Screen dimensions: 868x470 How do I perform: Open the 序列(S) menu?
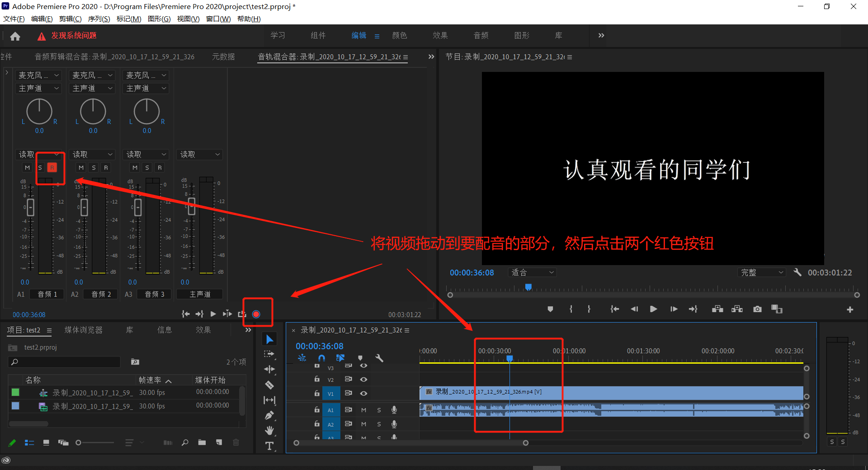(x=99, y=19)
